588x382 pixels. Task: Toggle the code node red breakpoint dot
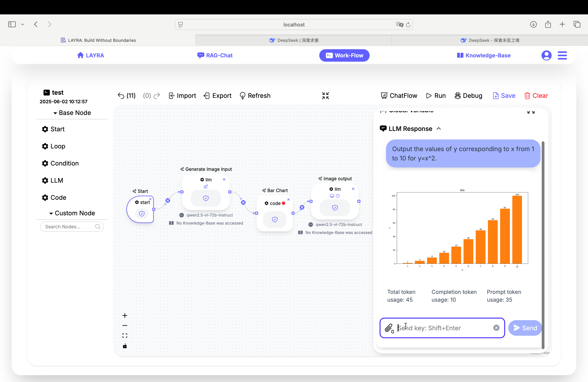coord(284,203)
